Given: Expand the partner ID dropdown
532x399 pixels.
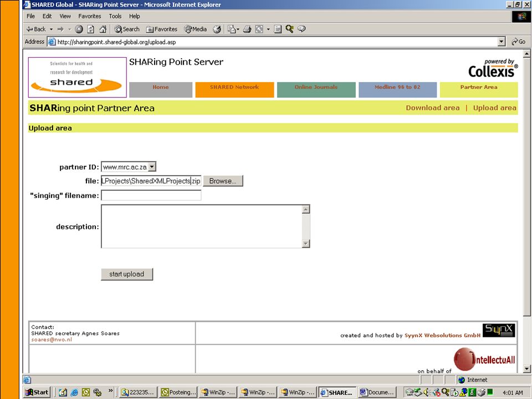Looking at the screenshot, I should [152, 167].
